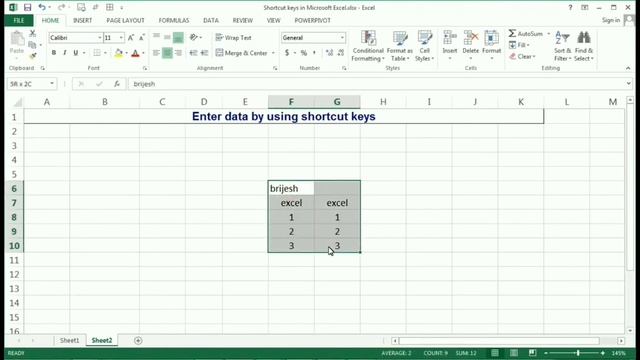Switch to the Sheet1 worksheet tab
This screenshot has width=640, height=360.
[x=69, y=340]
